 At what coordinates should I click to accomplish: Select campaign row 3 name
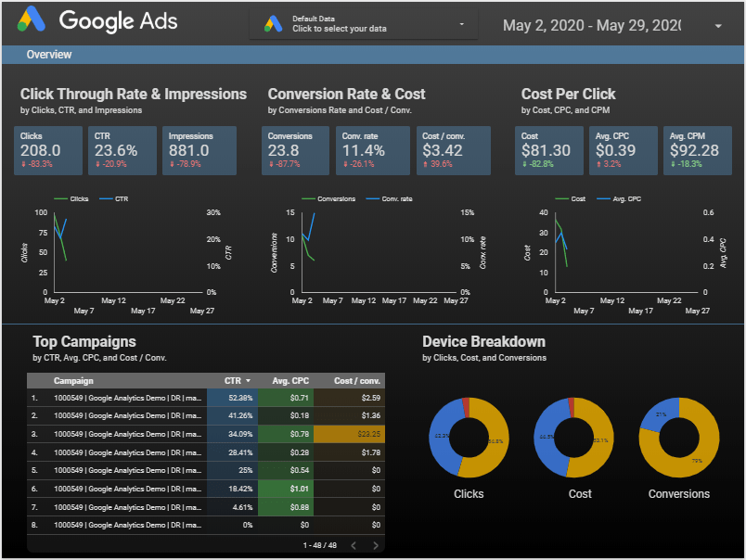[127, 434]
